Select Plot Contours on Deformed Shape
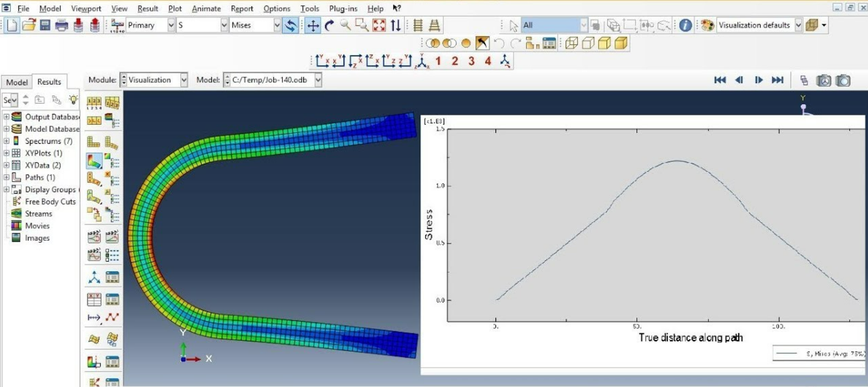Screen dimensions: 868x387 tap(94, 161)
